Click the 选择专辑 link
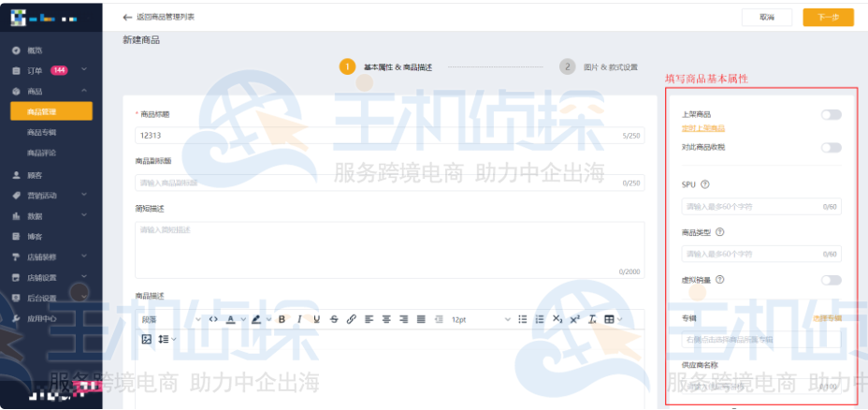 tap(827, 318)
